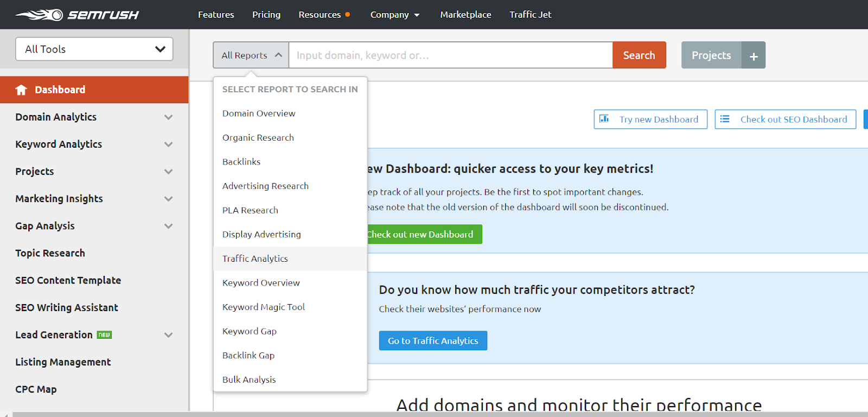Expand Marketing Insights section
868x417 pixels.
pos(169,199)
